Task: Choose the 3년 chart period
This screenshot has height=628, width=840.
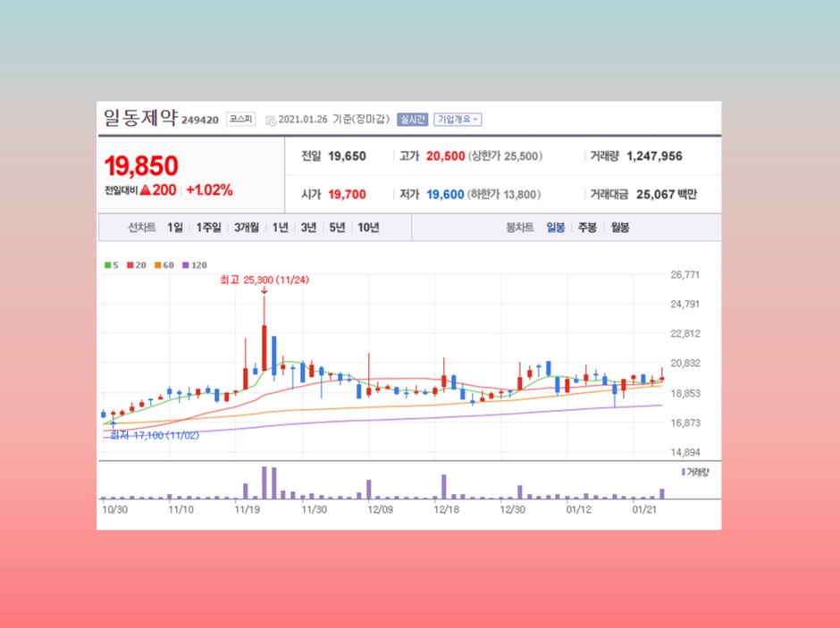Action: tap(308, 228)
